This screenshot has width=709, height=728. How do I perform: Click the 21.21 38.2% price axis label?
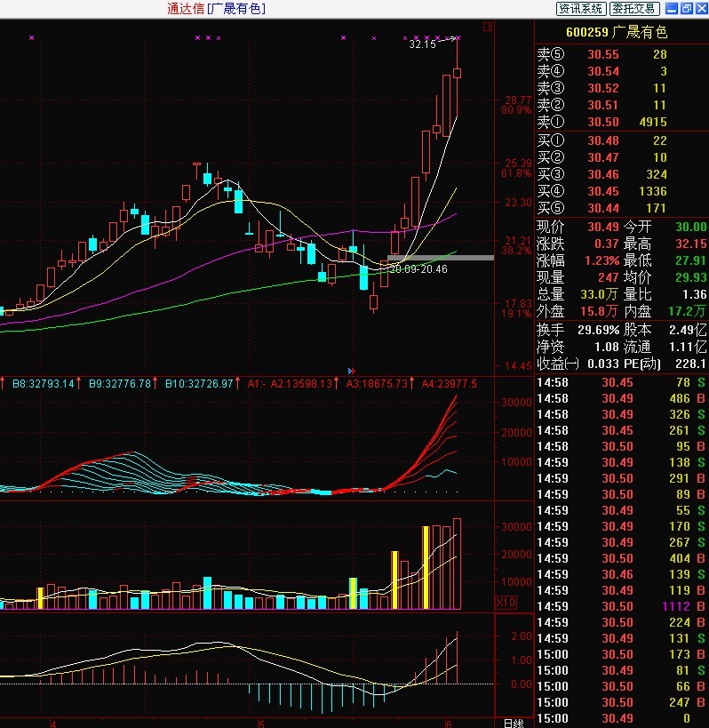click(516, 245)
